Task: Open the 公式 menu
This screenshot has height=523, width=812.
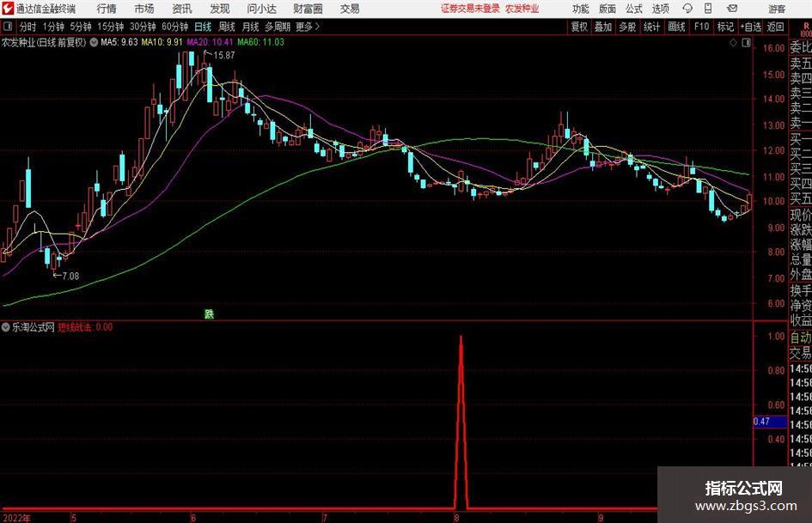Action: (x=634, y=9)
